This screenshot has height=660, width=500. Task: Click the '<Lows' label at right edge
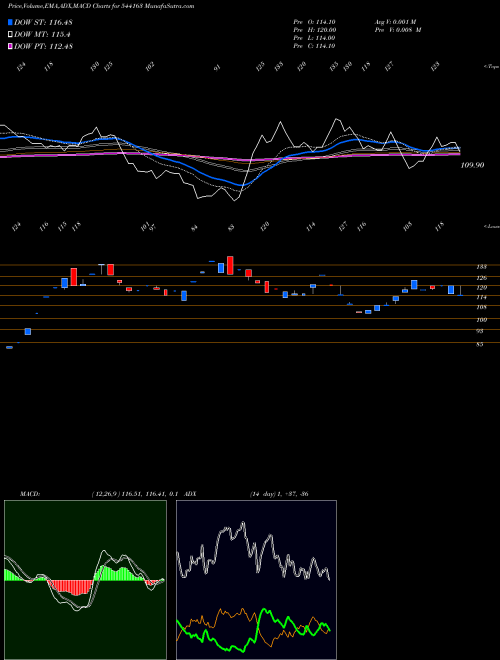point(490,226)
